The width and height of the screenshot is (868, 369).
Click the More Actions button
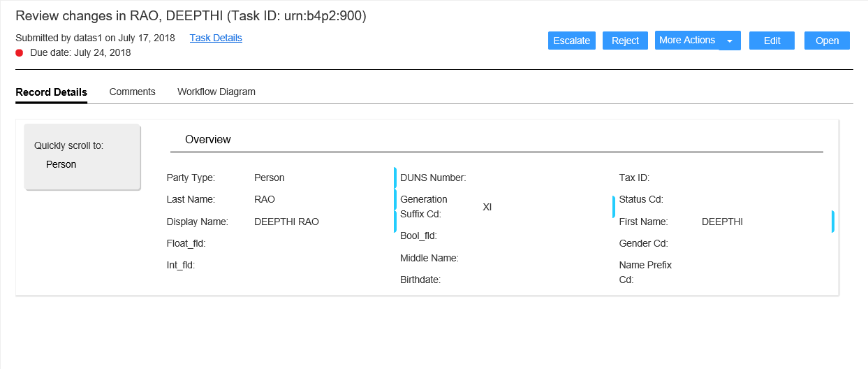[x=686, y=41]
